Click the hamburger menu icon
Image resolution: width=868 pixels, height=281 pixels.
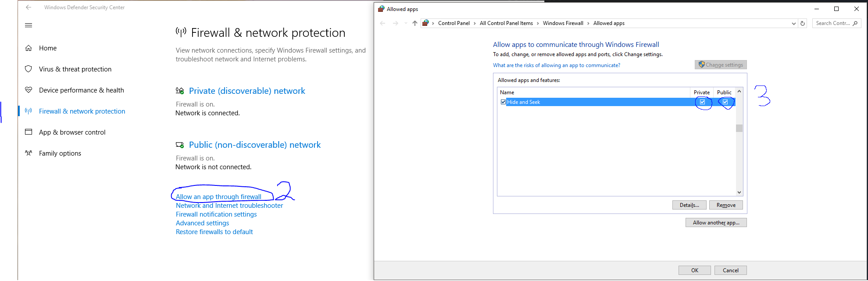click(29, 25)
